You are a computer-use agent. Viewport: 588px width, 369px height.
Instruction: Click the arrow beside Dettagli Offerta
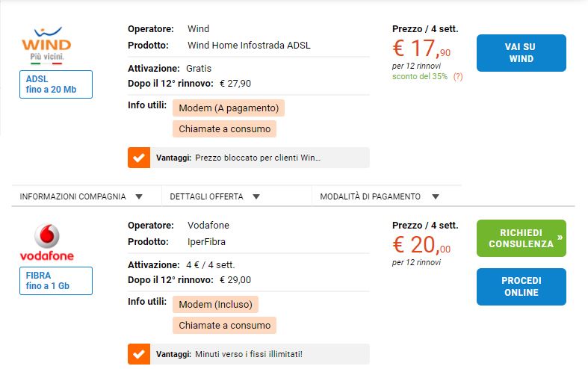pyautogui.click(x=256, y=196)
